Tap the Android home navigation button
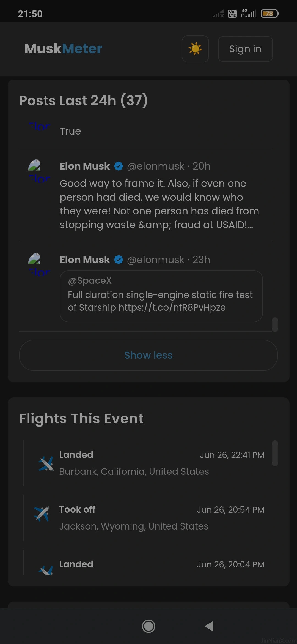 click(148, 626)
